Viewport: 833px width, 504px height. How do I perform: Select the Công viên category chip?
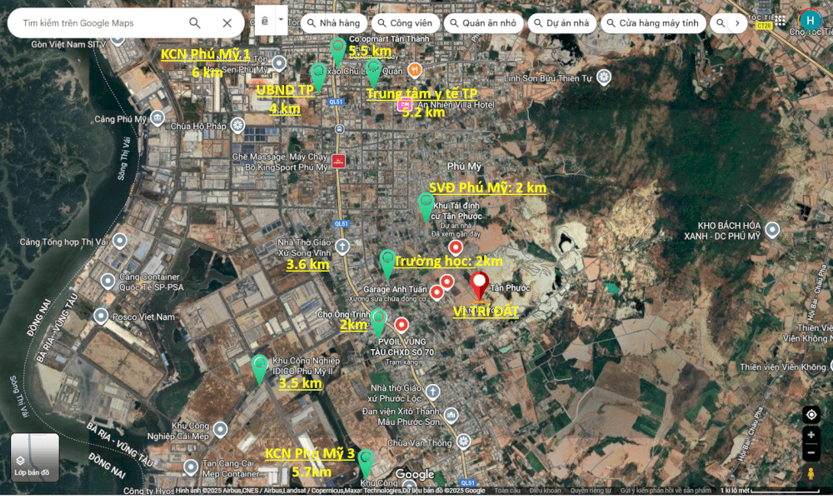click(404, 23)
